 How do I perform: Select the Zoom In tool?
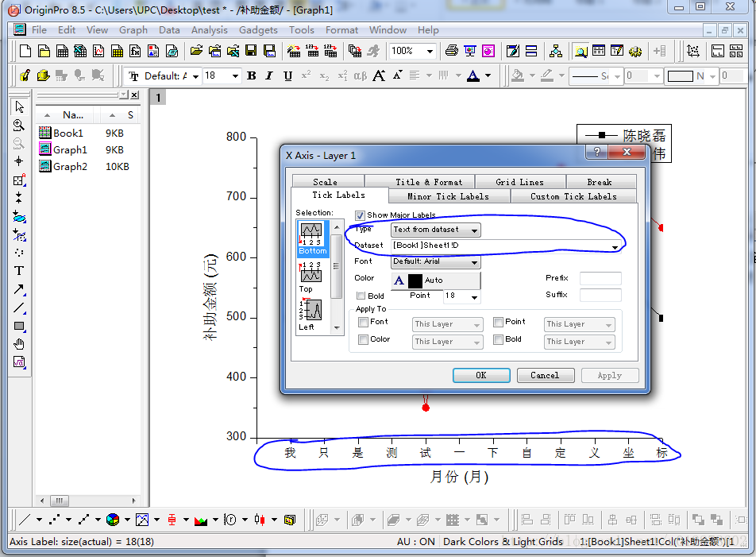pos(19,126)
